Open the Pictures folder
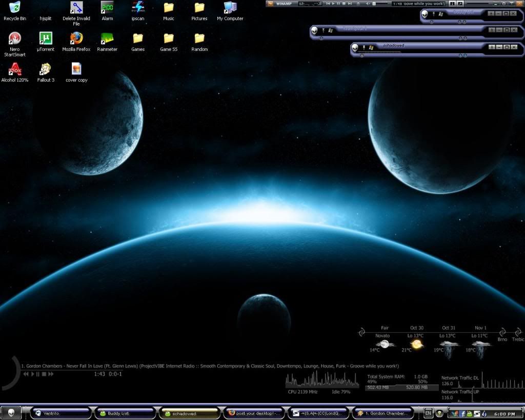Viewport: 525px width, 420px height. pyautogui.click(x=199, y=11)
